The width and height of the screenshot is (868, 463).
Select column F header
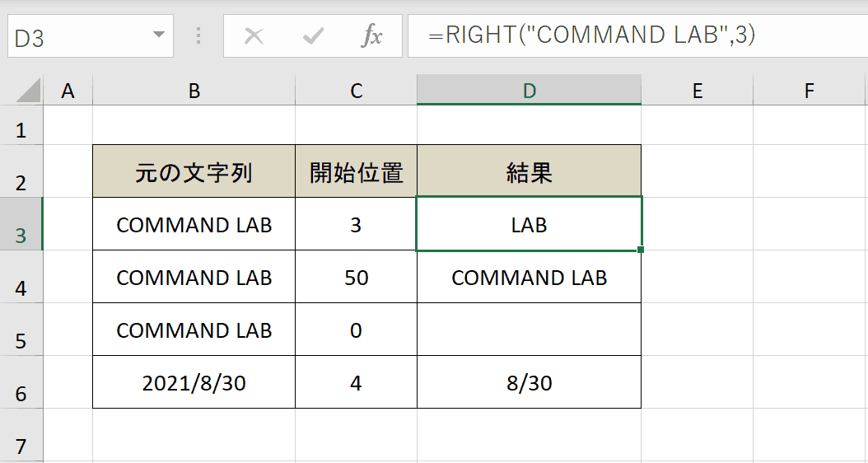point(809,91)
